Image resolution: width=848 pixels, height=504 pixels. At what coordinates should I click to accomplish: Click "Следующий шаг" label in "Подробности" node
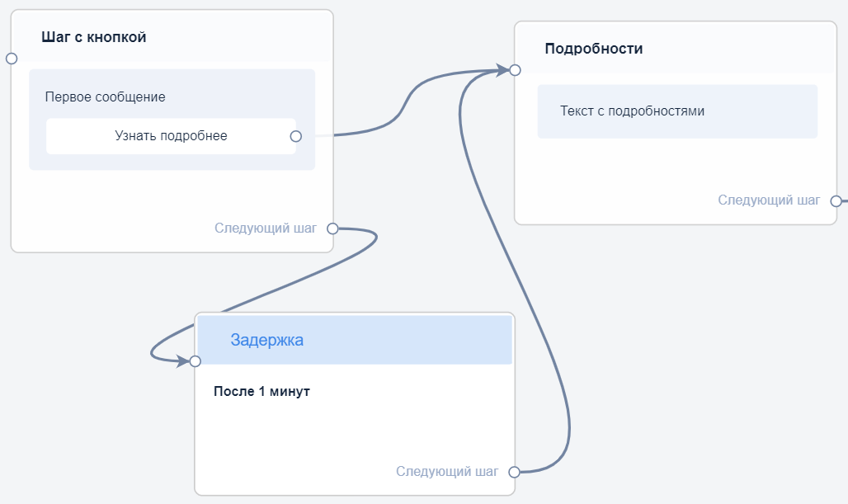coord(769,200)
